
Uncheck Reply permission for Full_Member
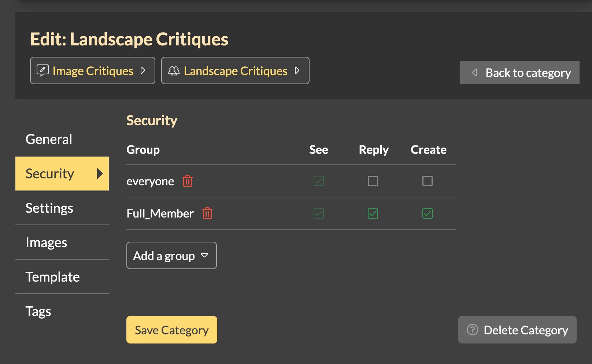click(373, 213)
